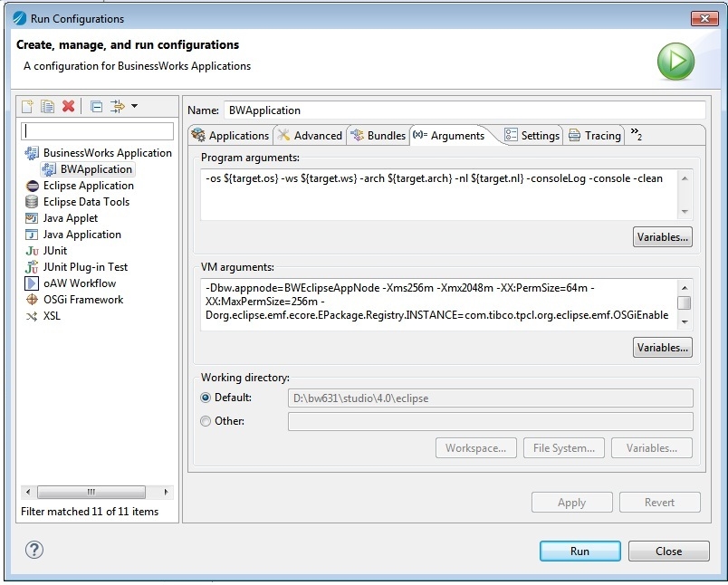Image resolution: width=728 pixels, height=585 pixels.
Task: Click the Duplicate launch configuration icon
Action: click(x=47, y=106)
